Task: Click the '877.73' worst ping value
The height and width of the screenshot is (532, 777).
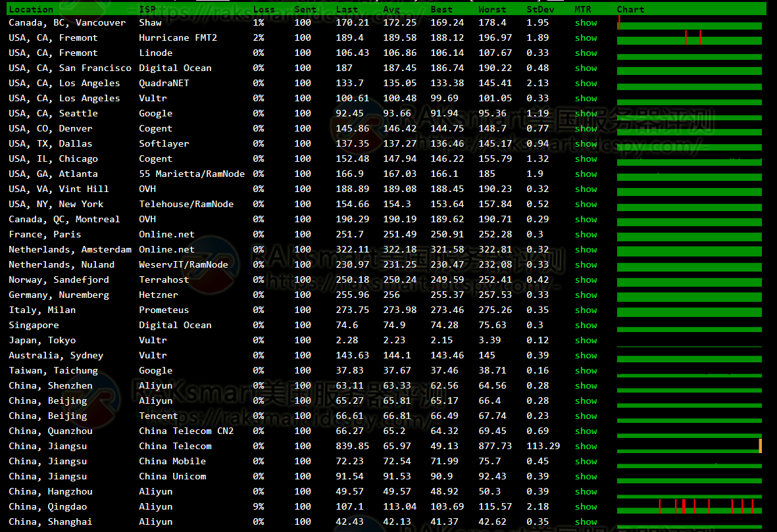Action: click(495, 446)
